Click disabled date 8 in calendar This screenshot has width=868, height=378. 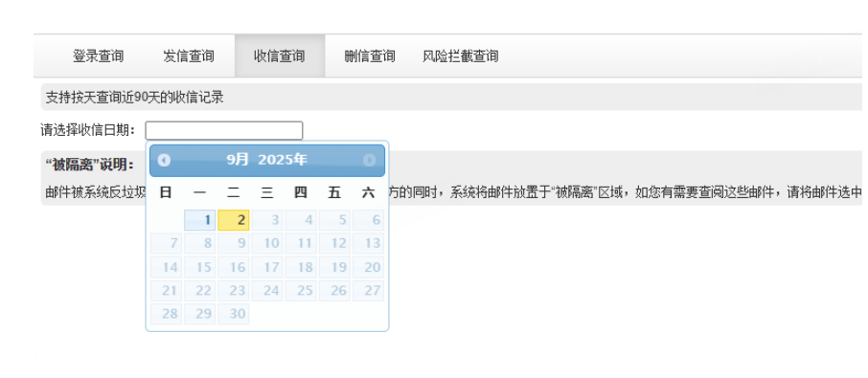(x=200, y=243)
